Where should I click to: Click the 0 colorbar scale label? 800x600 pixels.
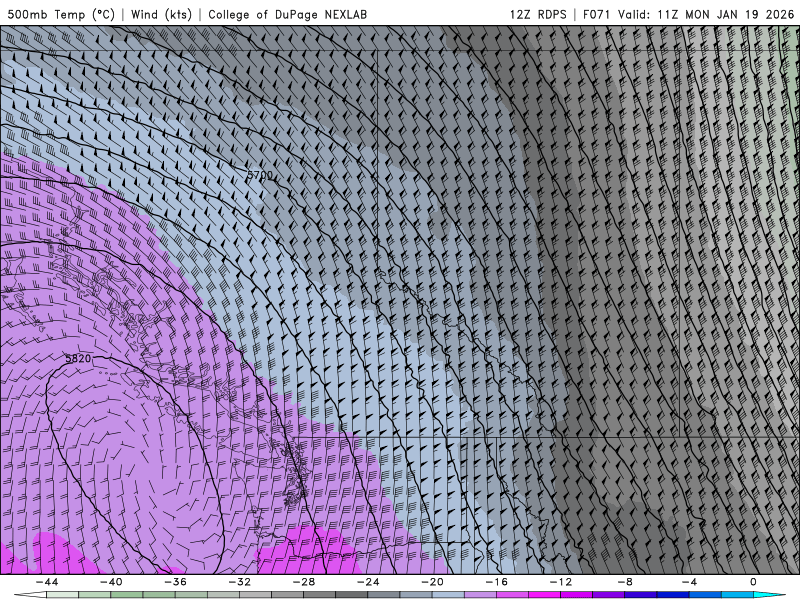754,582
